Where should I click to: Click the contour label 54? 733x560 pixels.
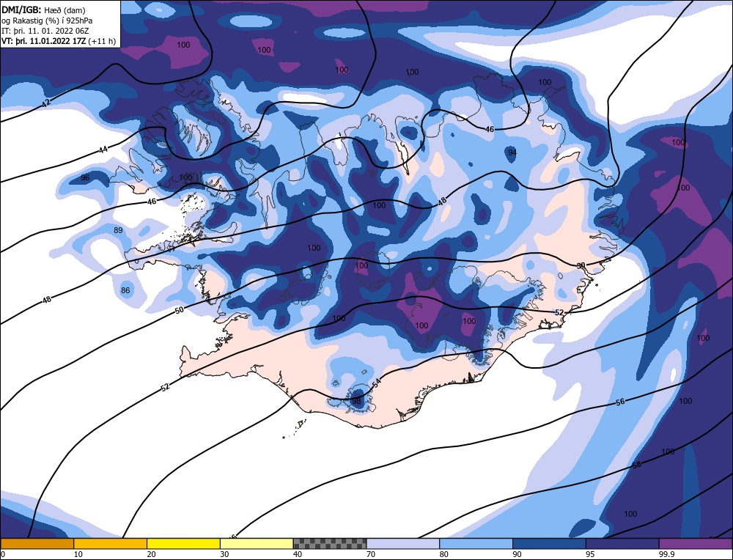click(377, 383)
